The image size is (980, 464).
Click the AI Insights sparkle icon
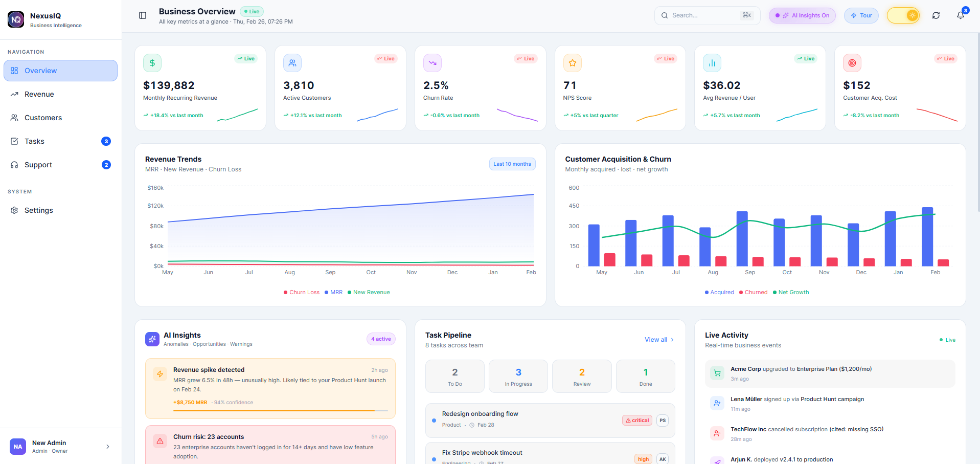tap(152, 339)
